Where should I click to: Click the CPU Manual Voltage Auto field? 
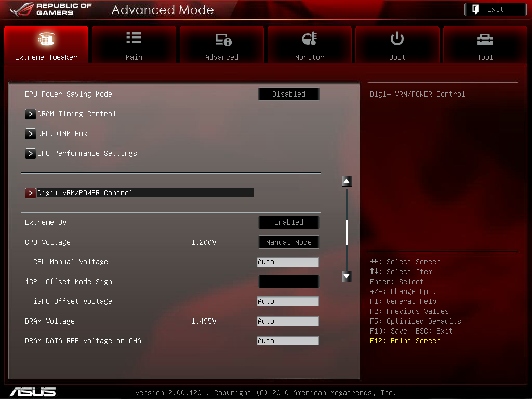click(x=288, y=262)
